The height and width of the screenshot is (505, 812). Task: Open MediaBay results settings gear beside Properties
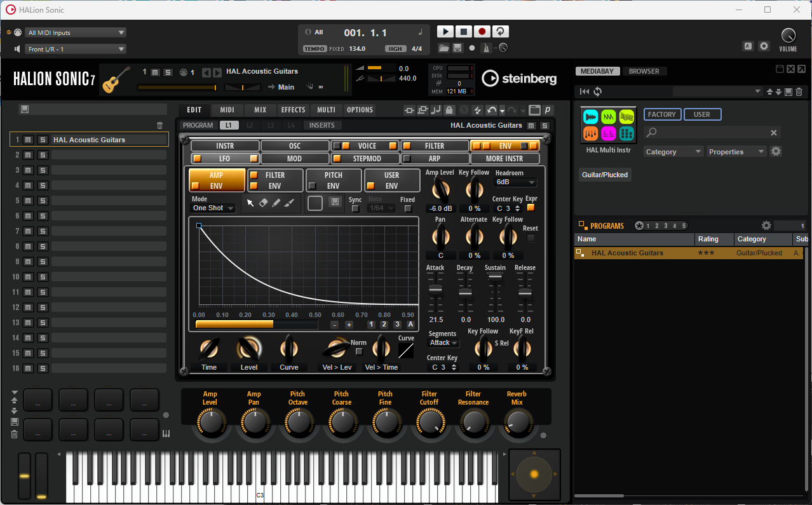coord(776,151)
